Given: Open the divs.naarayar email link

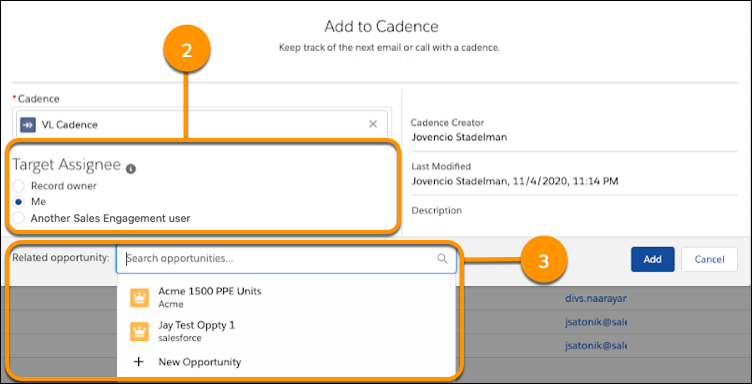Looking at the screenshot, I should click(596, 298).
